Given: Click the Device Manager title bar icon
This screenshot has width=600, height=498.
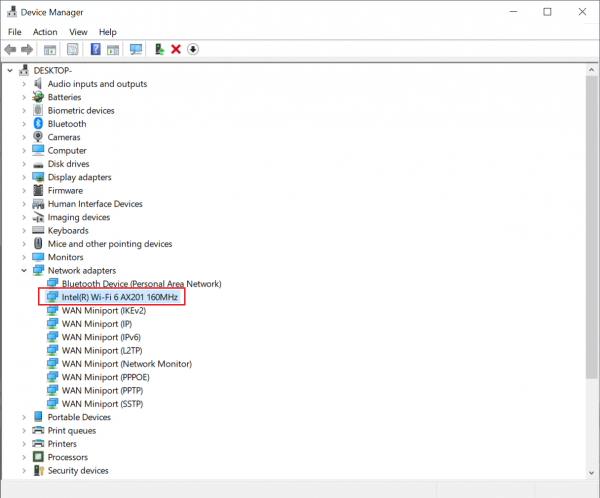Looking at the screenshot, I should tap(12, 12).
